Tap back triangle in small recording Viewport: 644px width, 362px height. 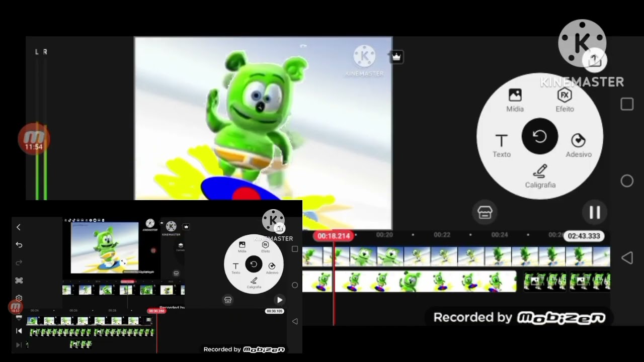(295, 321)
